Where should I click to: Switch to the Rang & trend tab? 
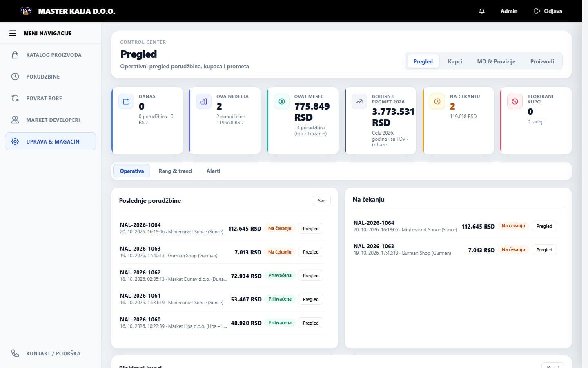pyautogui.click(x=175, y=171)
